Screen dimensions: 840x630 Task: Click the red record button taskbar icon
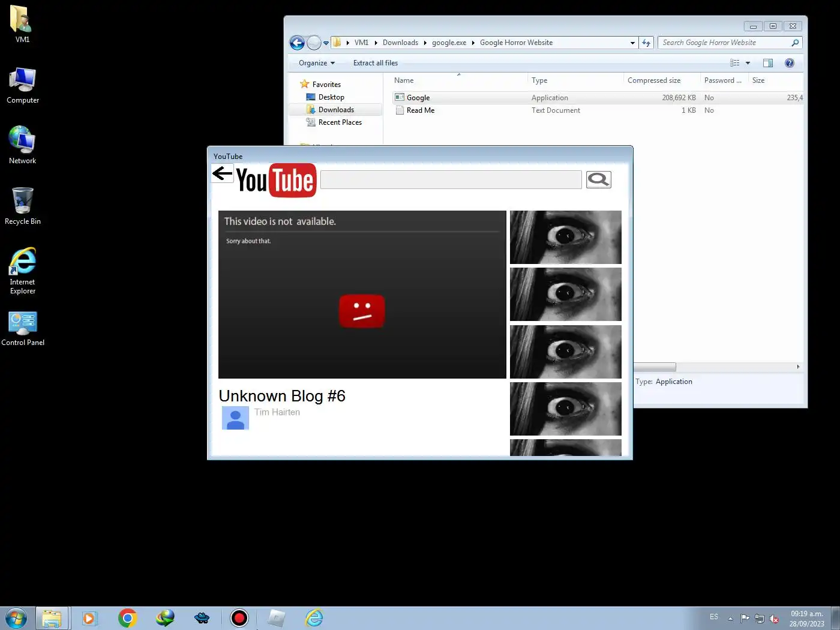(239, 618)
